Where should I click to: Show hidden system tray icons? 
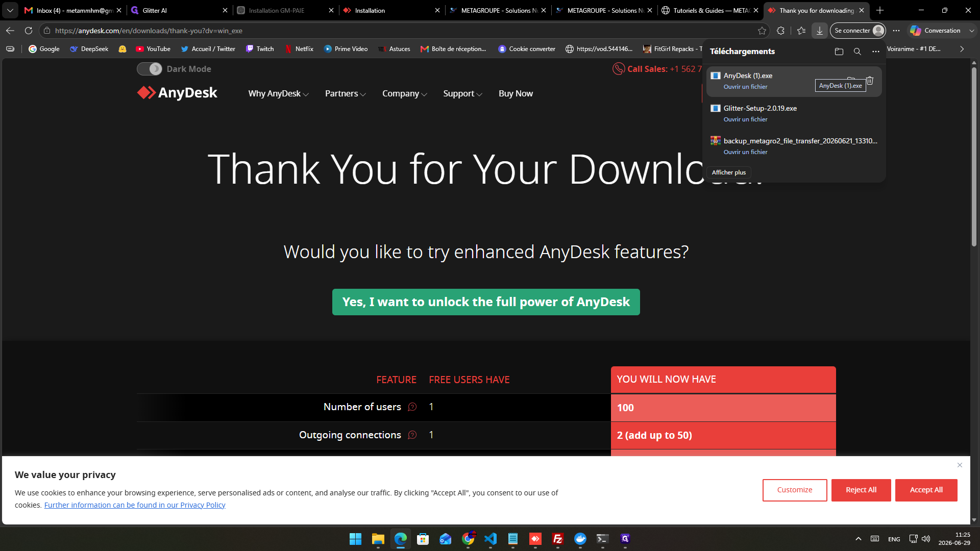pos(858,539)
